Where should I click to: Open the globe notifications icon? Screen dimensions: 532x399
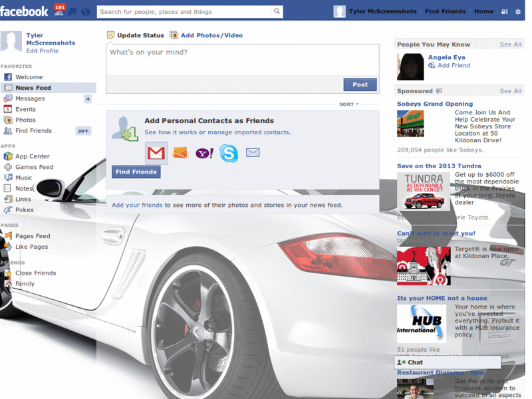tap(86, 12)
